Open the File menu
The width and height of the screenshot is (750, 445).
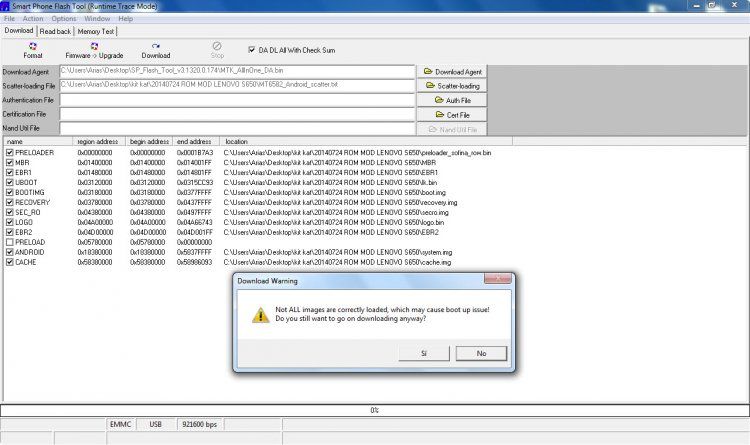coord(9,19)
